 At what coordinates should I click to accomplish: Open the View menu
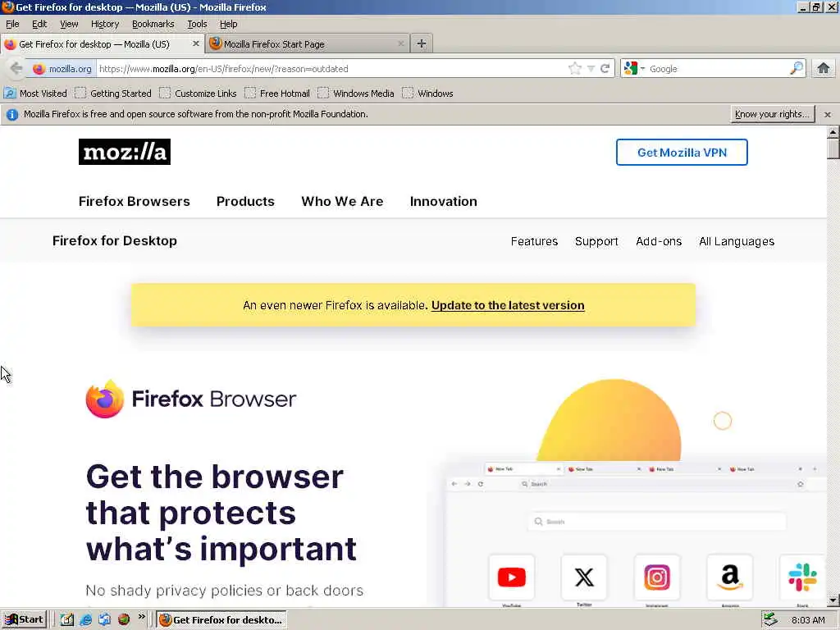(x=69, y=24)
